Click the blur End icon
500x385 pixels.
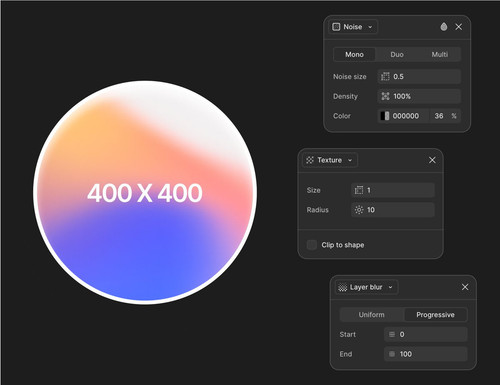point(392,354)
